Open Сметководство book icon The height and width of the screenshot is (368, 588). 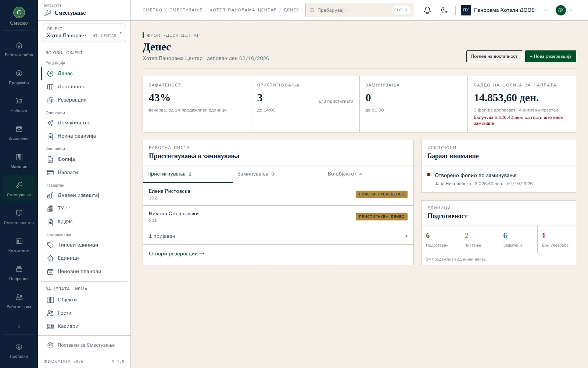19,217
